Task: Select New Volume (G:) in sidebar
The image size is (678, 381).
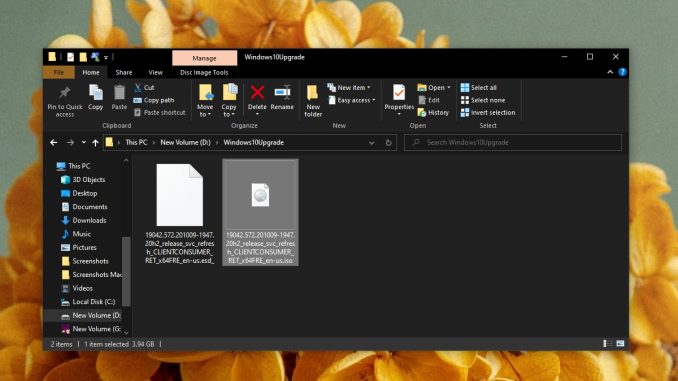Action: coord(91,329)
